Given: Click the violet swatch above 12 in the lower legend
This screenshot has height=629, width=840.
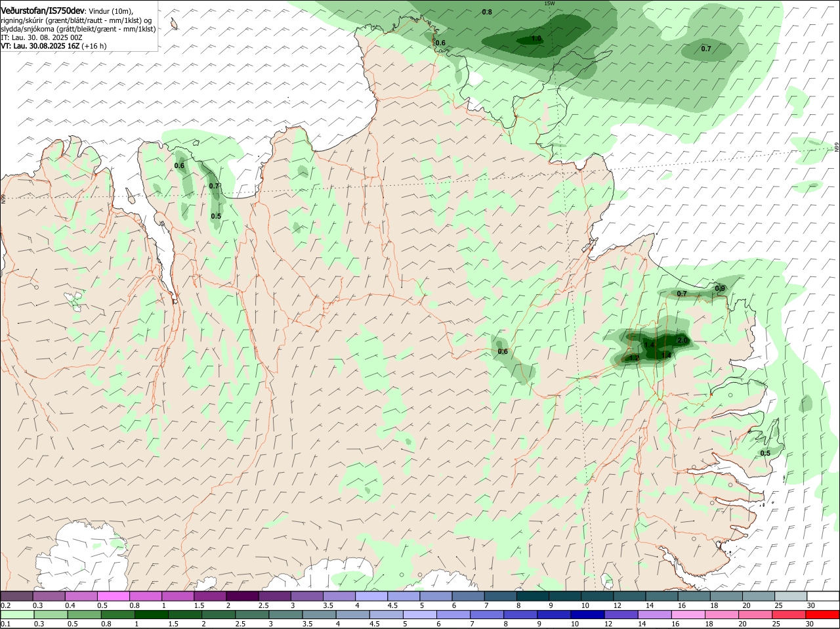Looking at the screenshot, I should (x=621, y=615).
